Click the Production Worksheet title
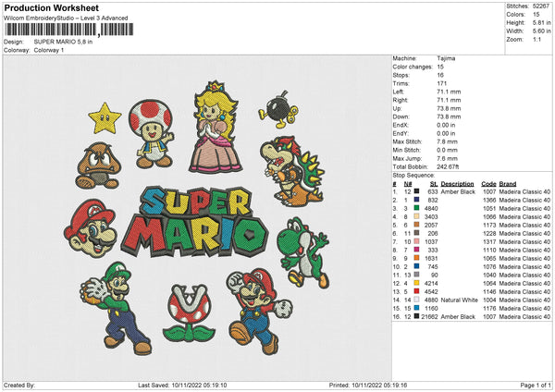The width and height of the screenshot is (555, 392). [x=52, y=7]
